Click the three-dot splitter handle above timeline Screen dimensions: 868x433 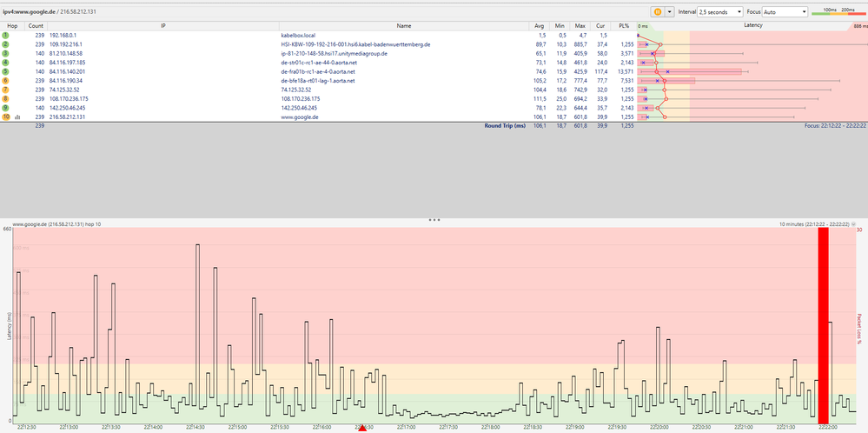tap(434, 220)
